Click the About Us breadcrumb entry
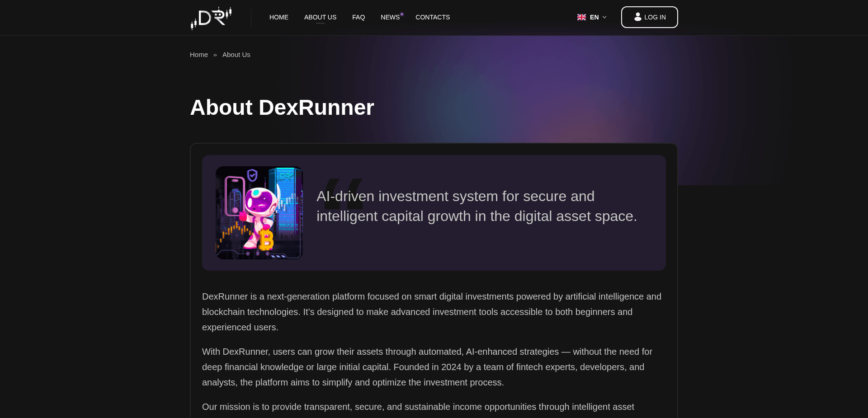The height and width of the screenshot is (418, 868). tap(236, 54)
